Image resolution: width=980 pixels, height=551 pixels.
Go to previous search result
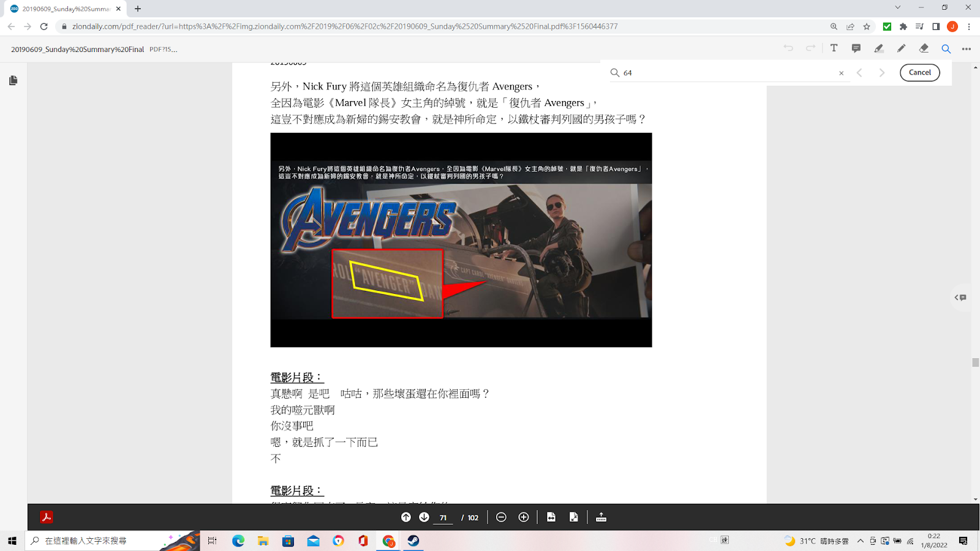[859, 73]
